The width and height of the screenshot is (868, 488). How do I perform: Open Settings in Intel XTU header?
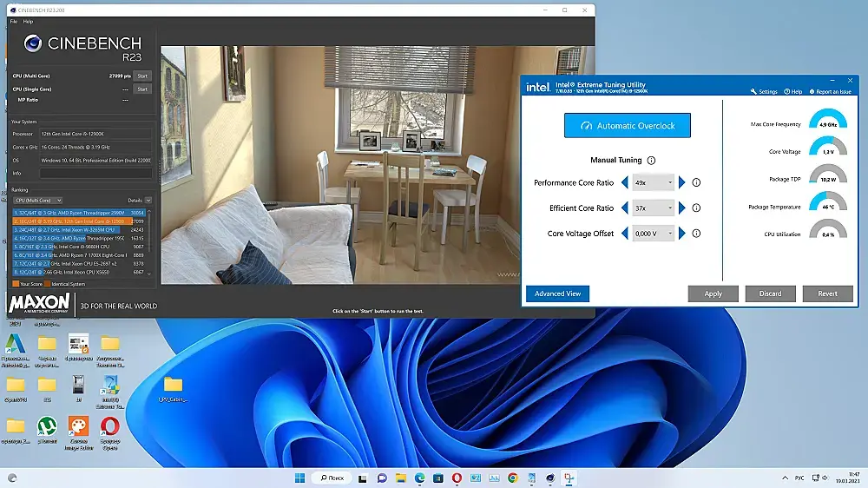point(764,91)
